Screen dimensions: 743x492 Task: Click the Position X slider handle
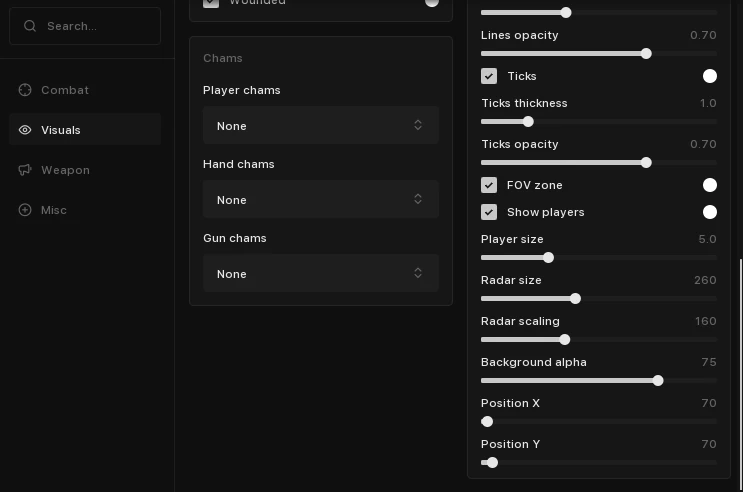pyautogui.click(x=487, y=421)
